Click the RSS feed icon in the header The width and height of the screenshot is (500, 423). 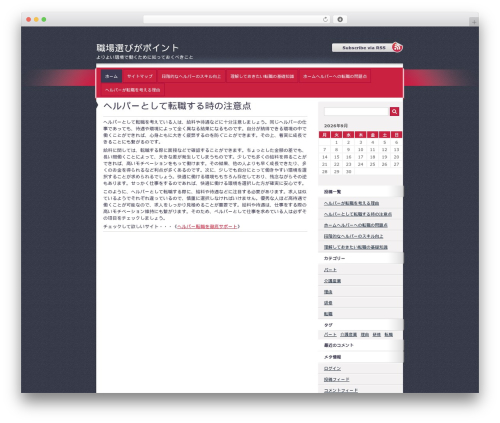[x=397, y=47]
